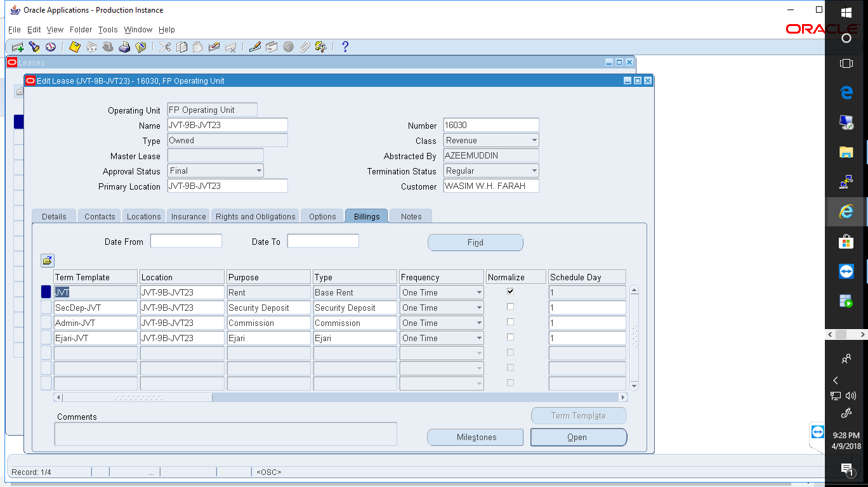Open Attachments via the paperclip icon

(x=305, y=47)
